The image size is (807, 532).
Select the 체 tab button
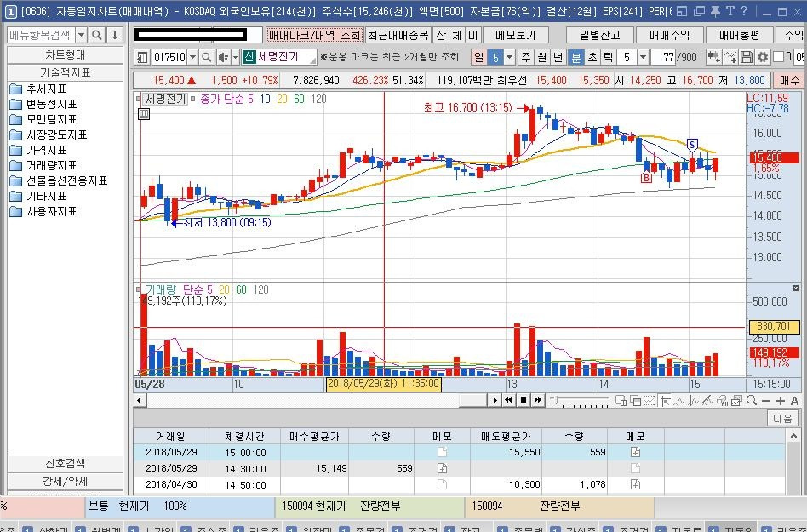pos(457,35)
